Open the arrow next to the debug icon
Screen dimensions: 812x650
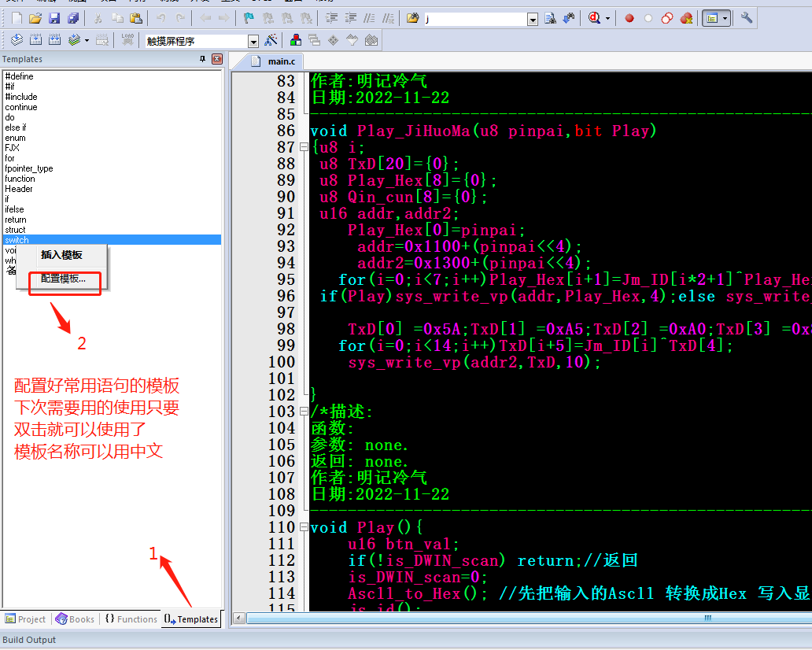pyautogui.click(x=607, y=19)
